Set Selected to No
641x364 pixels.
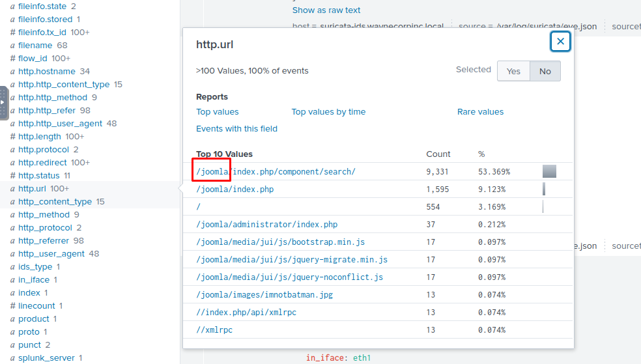tap(545, 71)
